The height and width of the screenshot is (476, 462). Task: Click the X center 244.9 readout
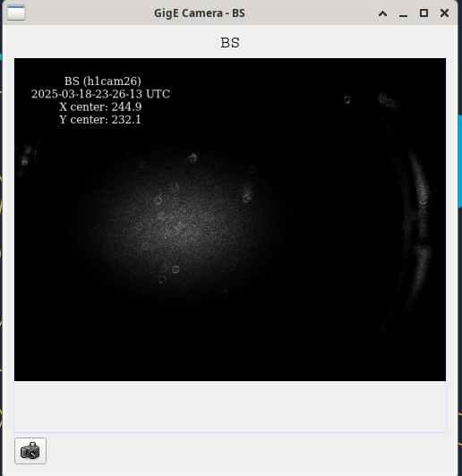click(x=100, y=106)
